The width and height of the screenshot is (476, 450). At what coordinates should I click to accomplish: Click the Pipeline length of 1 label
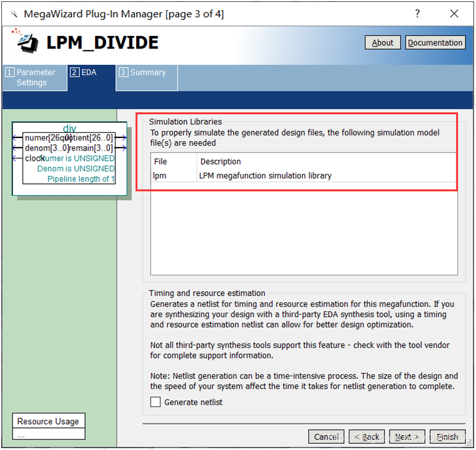click(x=81, y=179)
